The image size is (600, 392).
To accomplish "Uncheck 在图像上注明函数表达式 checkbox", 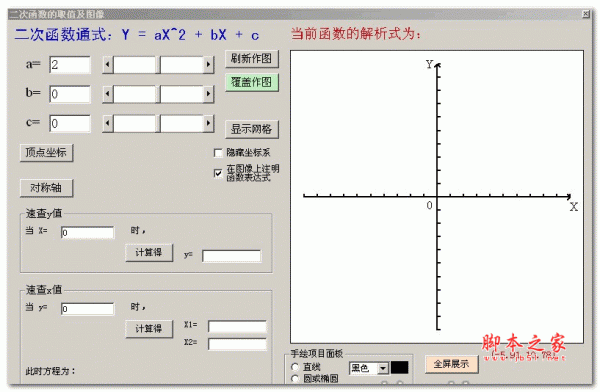I will coord(218,173).
